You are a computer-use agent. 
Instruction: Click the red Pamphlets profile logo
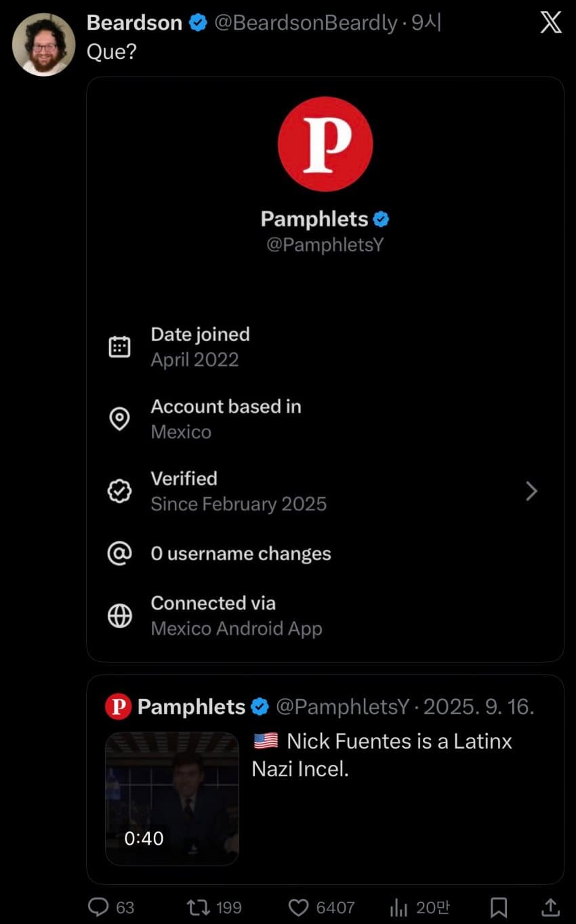[x=325, y=144]
